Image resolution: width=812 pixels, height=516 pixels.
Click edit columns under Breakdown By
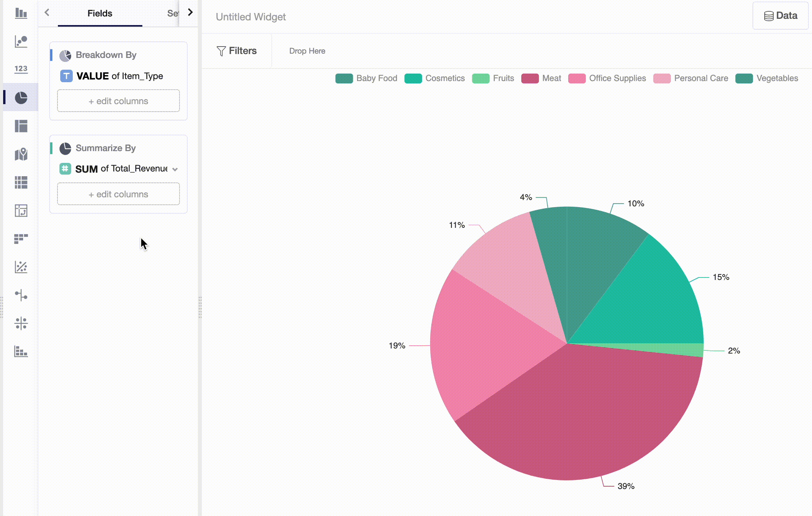[118, 101]
